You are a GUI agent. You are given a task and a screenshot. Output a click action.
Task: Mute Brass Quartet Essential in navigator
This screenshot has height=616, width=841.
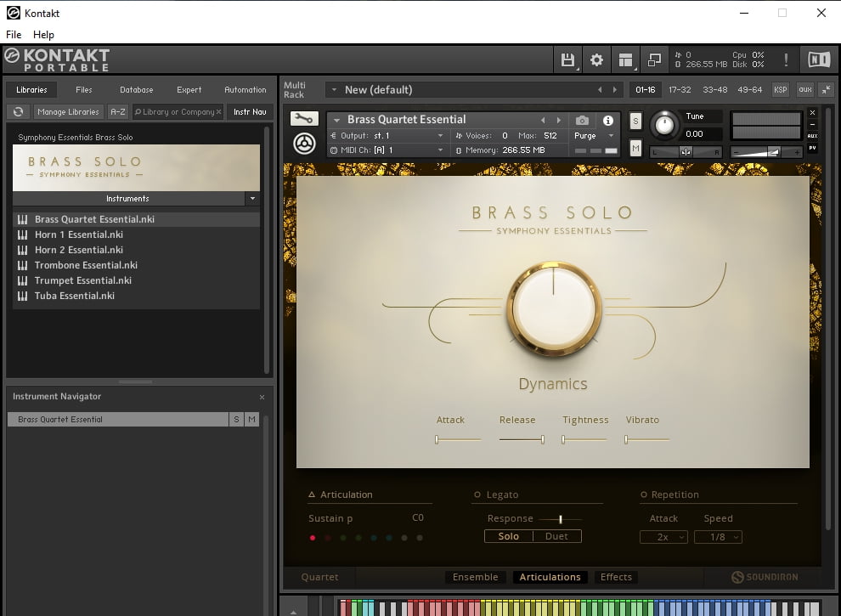pos(251,419)
